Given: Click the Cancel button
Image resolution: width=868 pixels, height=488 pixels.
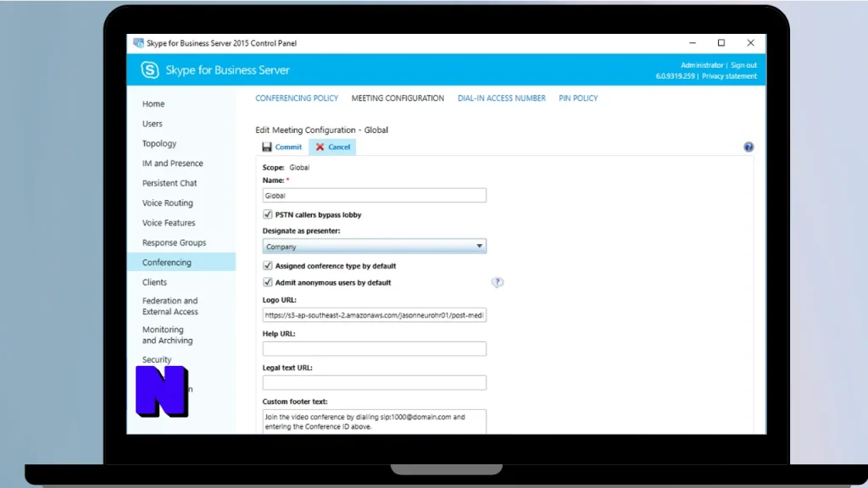Looking at the screenshot, I should pyautogui.click(x=332, y=147).
